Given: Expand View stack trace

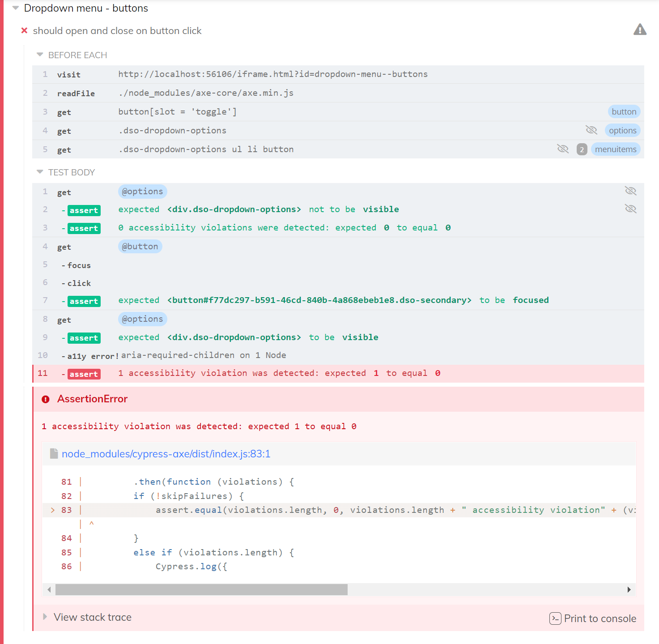Looking at the screenshot, I should click(x=93, y=617).
